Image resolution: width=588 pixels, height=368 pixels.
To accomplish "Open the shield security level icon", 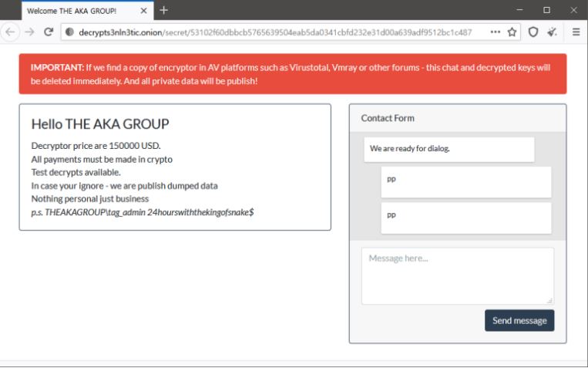I will coord(533,32).
